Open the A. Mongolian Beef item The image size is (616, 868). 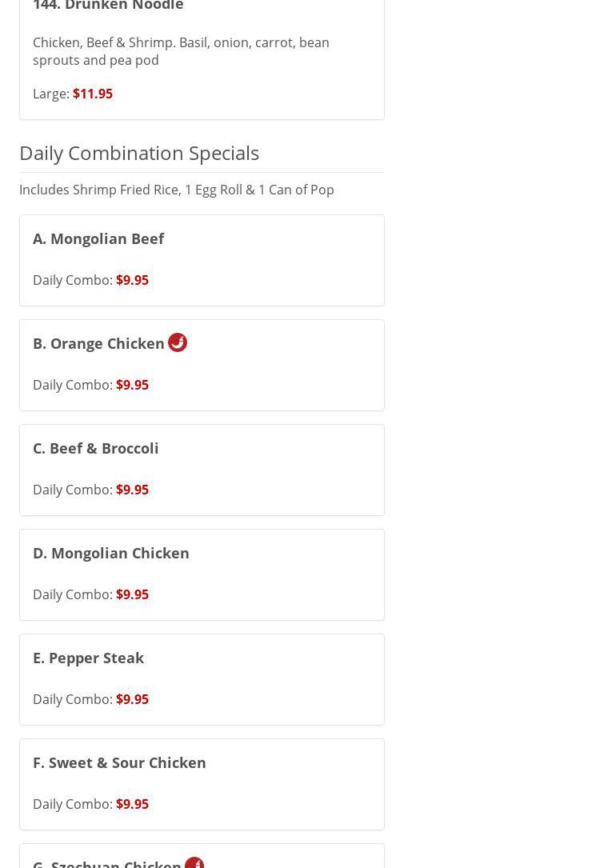tap(98, 238)
